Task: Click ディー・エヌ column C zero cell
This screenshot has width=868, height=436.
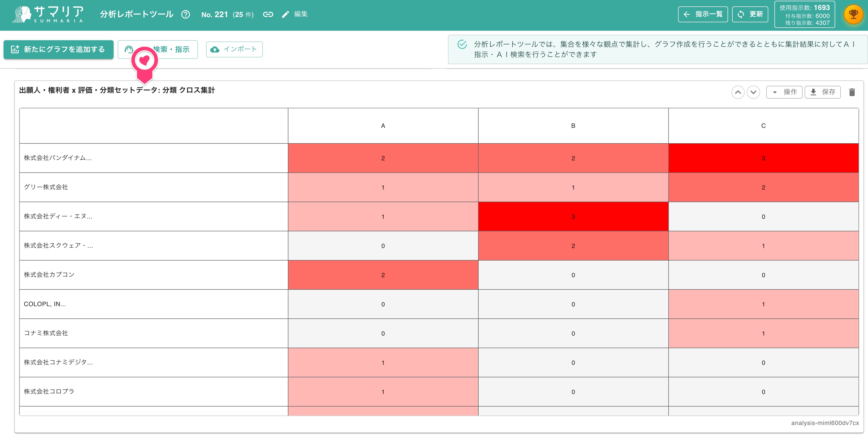Action: 763,216
